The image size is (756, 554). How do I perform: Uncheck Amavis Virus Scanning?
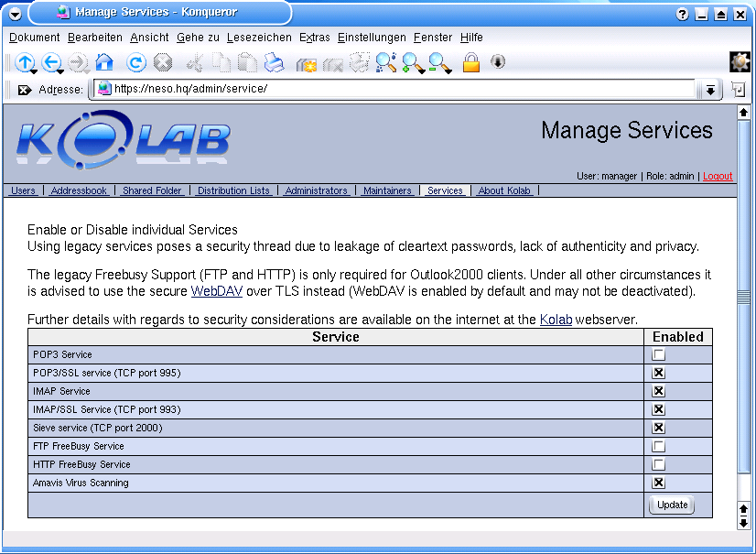coord(659,483)
